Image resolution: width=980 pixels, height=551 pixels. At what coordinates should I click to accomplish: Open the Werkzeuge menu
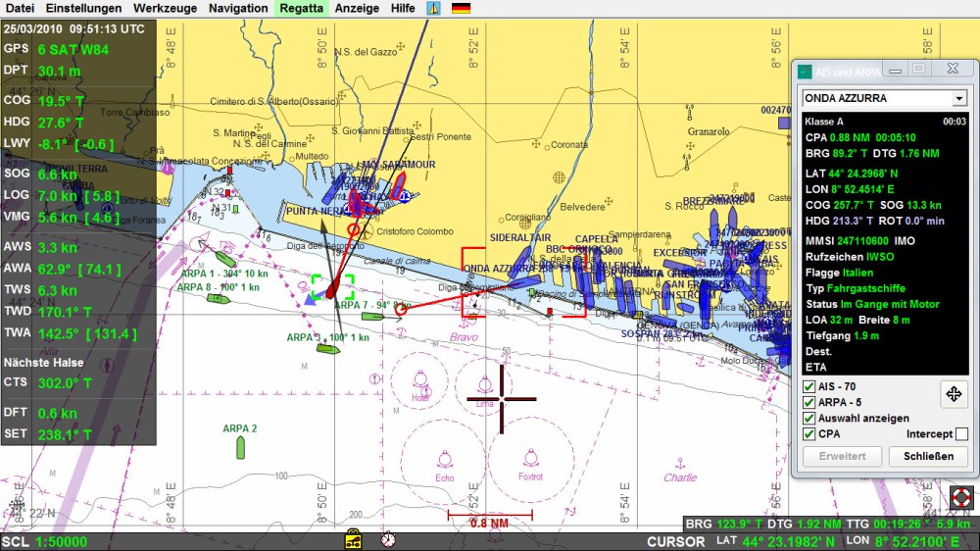pyautogui.click(x=165, y=8)
